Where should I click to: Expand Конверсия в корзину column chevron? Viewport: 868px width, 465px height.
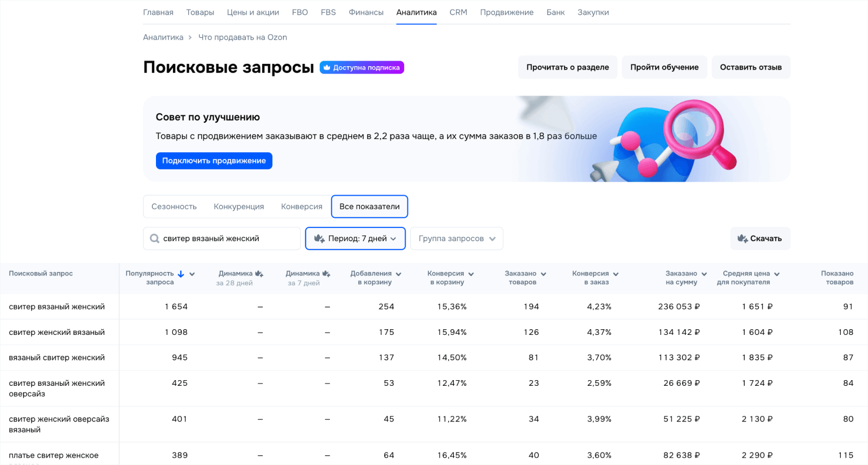[x=471, y=274]
